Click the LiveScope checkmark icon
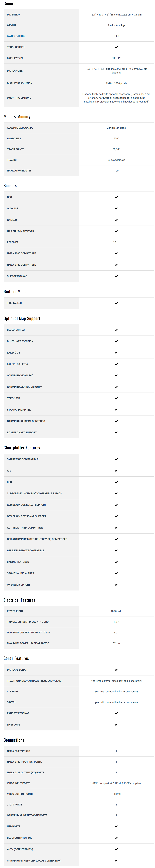Screen dimensions: 155x868 pyautogui.click(x=116, y=724)
